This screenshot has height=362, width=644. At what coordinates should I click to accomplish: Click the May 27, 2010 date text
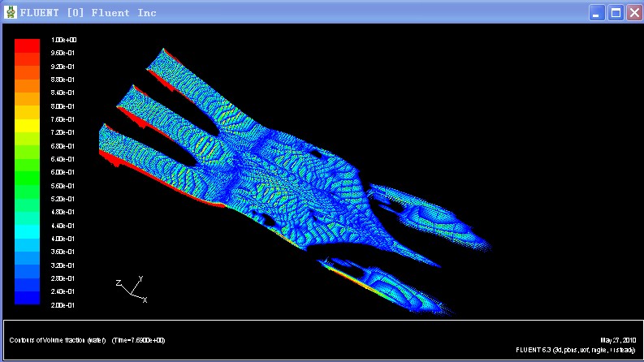click(617, 340)
